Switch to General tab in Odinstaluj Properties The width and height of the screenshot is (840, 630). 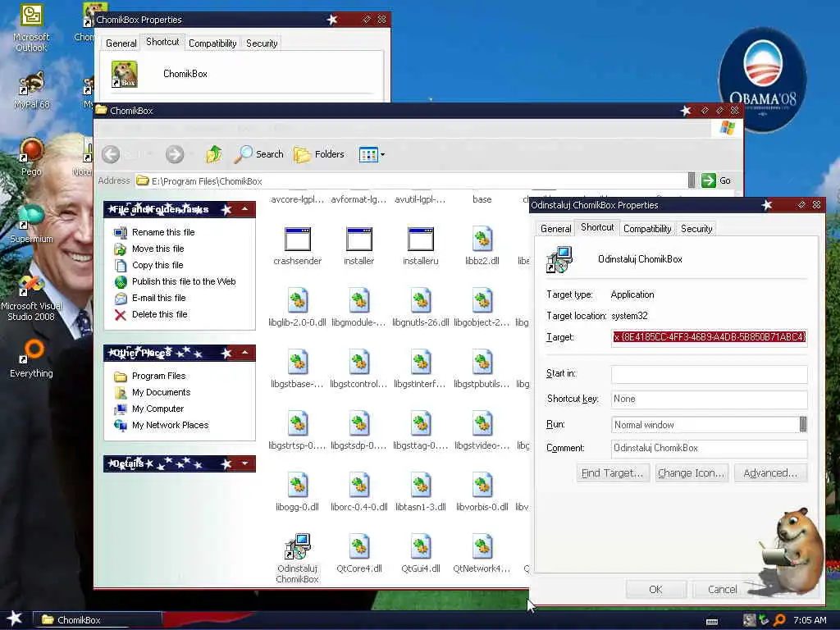pos(555,229)
